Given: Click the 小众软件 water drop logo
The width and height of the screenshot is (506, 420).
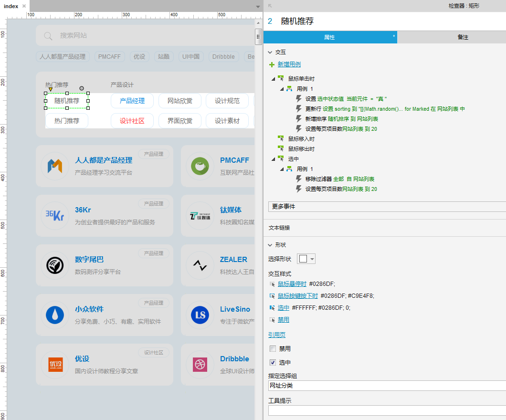Looking at the screenshot, I should pyautogui.click(x=55, y=315).
